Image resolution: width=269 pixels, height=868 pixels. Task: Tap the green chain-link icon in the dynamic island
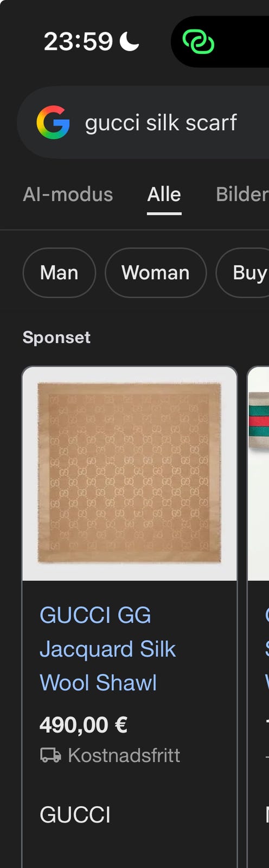198,42
